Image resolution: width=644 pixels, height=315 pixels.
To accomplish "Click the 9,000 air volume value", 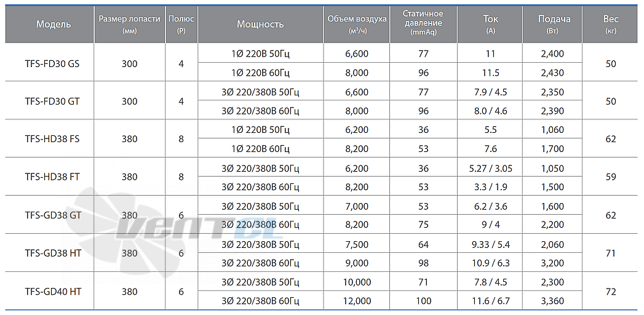I will (357, 263).
